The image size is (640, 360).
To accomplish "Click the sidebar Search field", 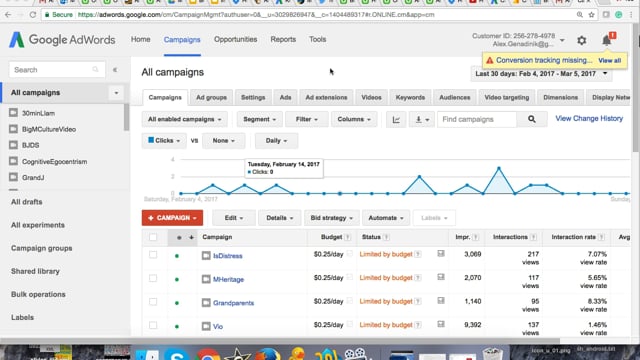I will click(57, 70).
